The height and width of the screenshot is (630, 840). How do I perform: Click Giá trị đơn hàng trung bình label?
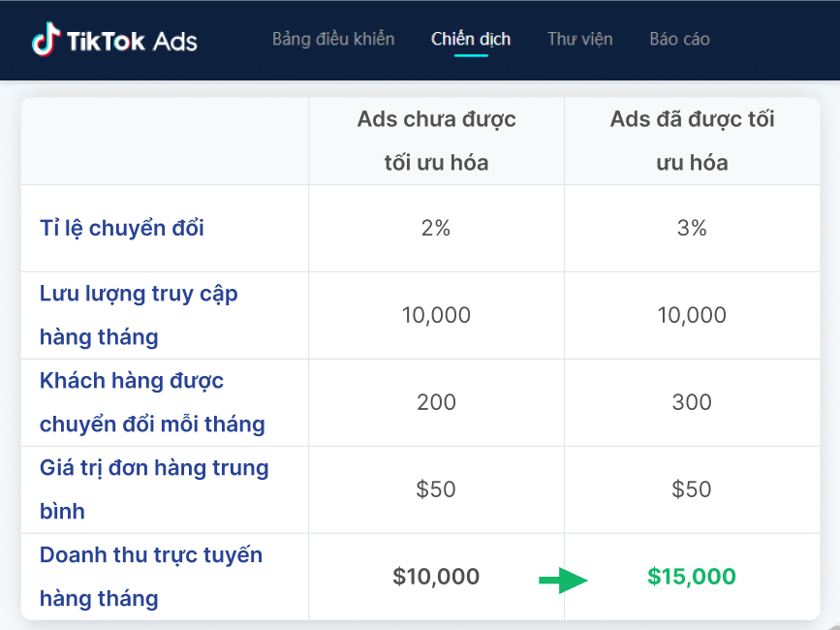154,489
